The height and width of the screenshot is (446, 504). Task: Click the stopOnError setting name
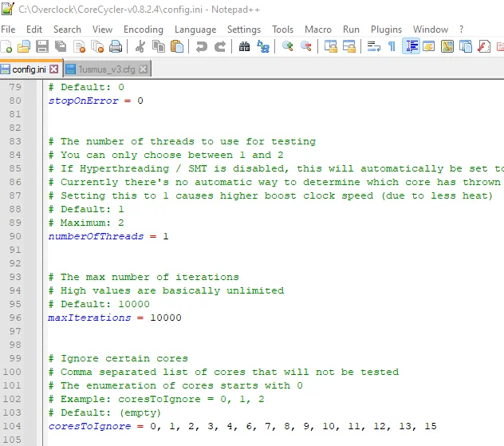click(83, 101)
